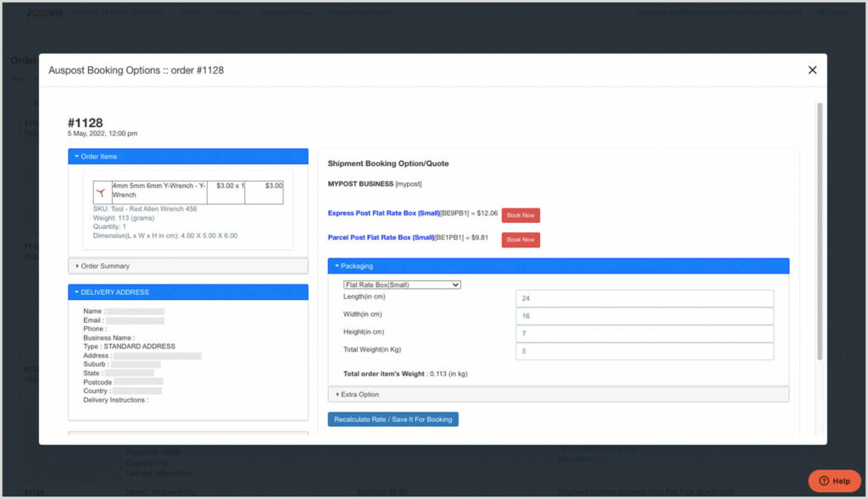The width and height of the screenshot is (868, 499).
Task: Click the Weight: 113 (grams) text
Action: 124,218
